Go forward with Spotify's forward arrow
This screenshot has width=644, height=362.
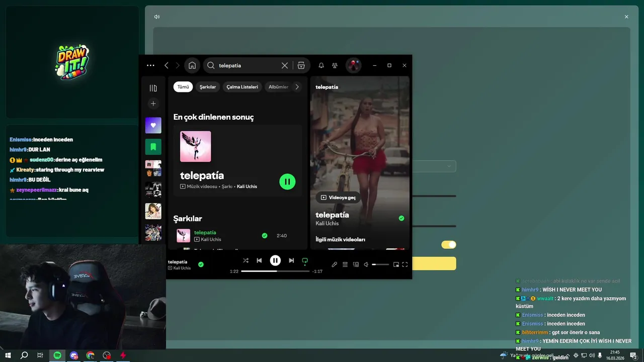179,65
